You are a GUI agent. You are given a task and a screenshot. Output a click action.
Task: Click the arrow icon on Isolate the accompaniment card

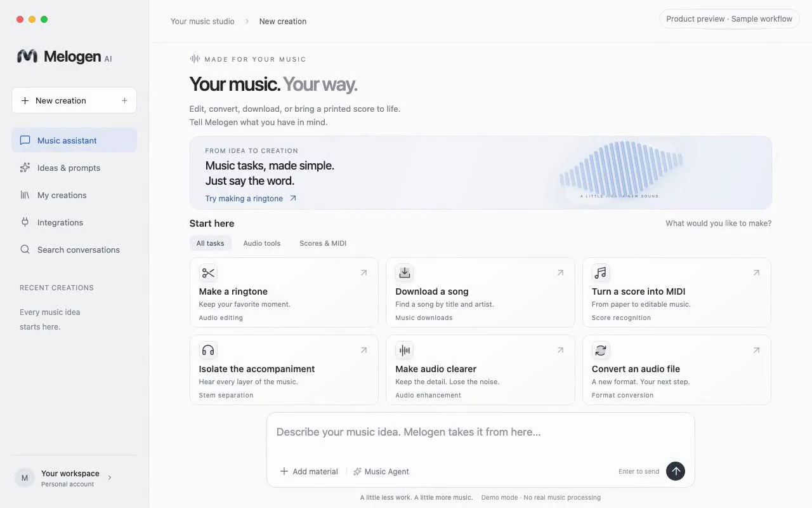coord(363,351)
